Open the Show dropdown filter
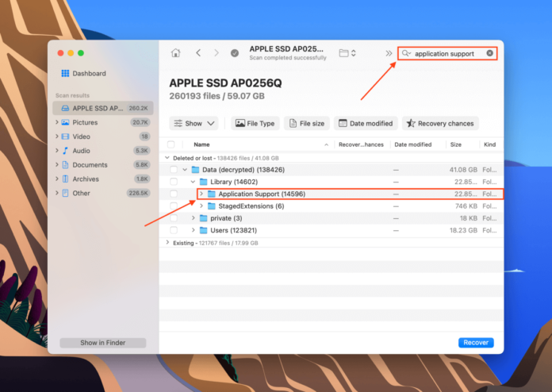Screen dimensions: 552x392 point(194,124)
